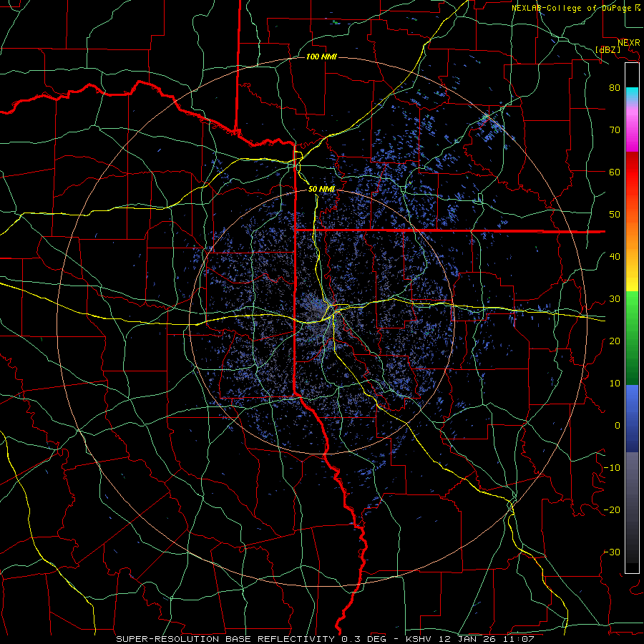Pick the bright green color bar segment
This screenshot has height=644, width=644.
coord(632,308)
